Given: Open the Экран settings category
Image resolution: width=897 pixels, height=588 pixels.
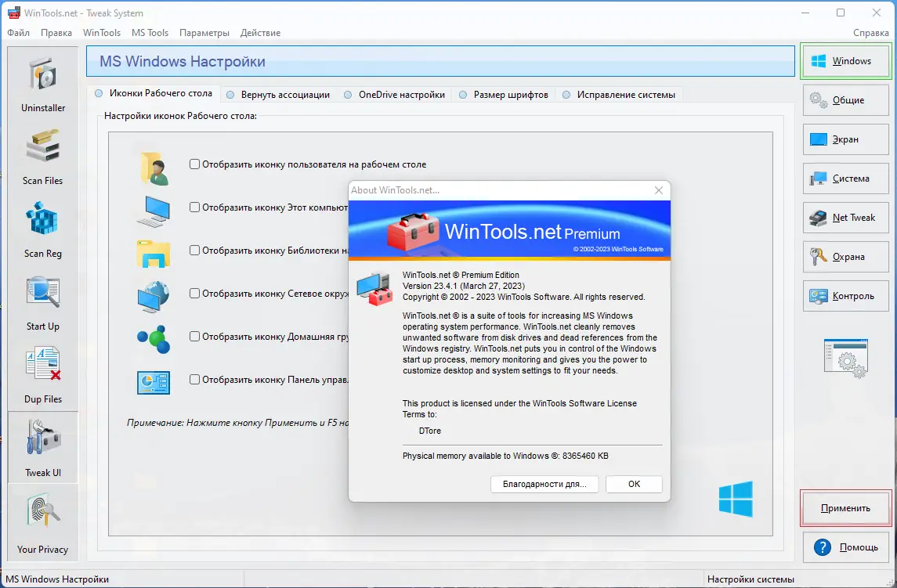Looking at the screenshot, I should coord(845,139).
